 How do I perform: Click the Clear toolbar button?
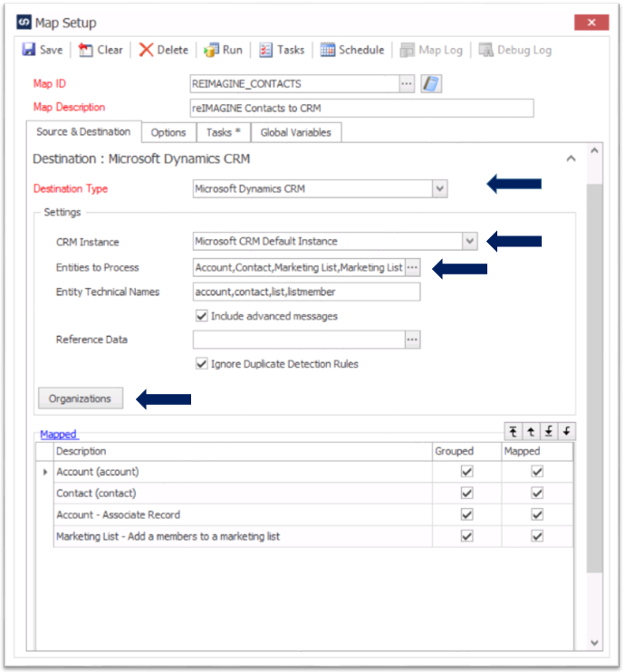click(x=101, y=50)
